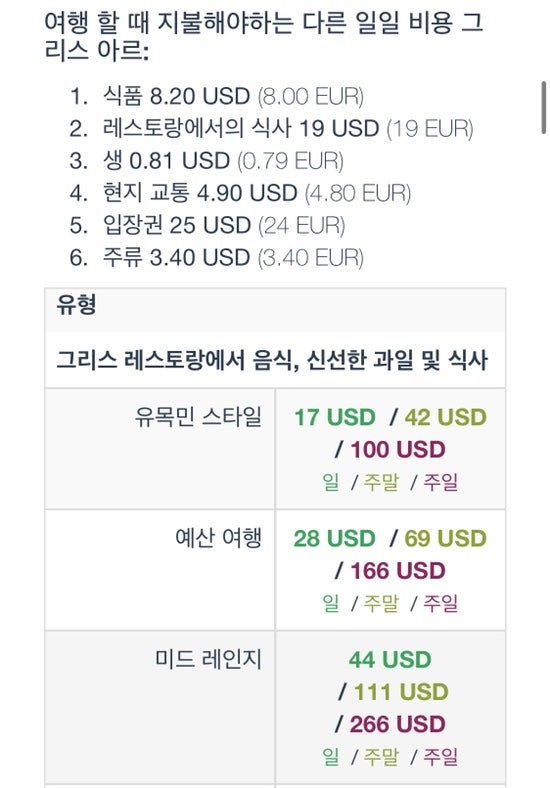Click the 44 USD daily price
Viewport: 550px width, 788px height.
coord(390,659)
